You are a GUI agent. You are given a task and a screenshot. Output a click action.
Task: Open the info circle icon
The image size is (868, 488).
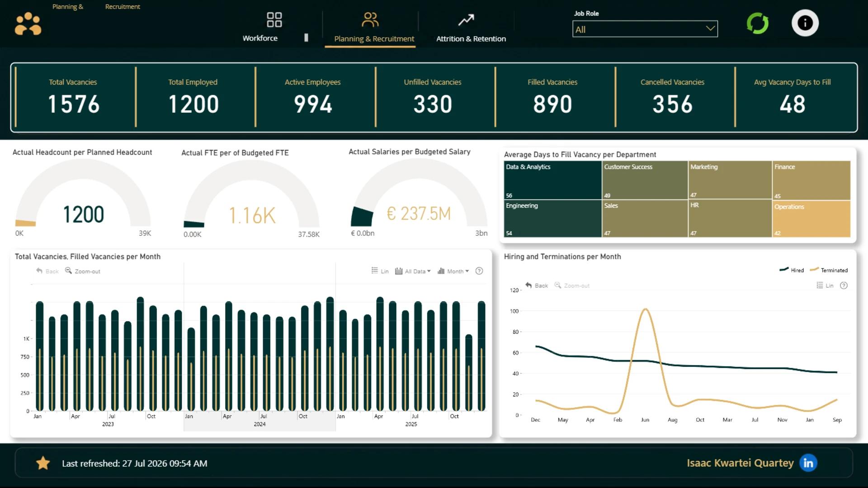point(805,23)
